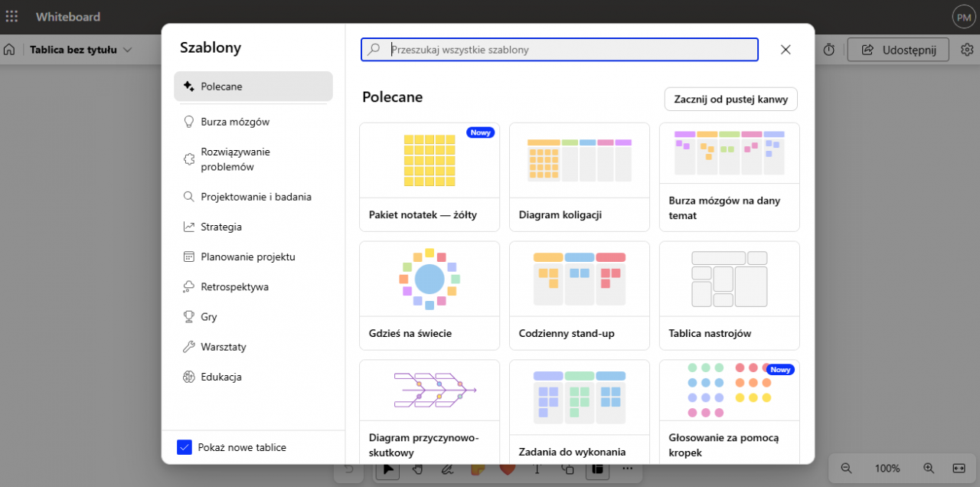Toggle the Pokaż nowe tablice checkbox
Image resolution: width=980 pixels, height=487 pixels.
click(185, 447)
